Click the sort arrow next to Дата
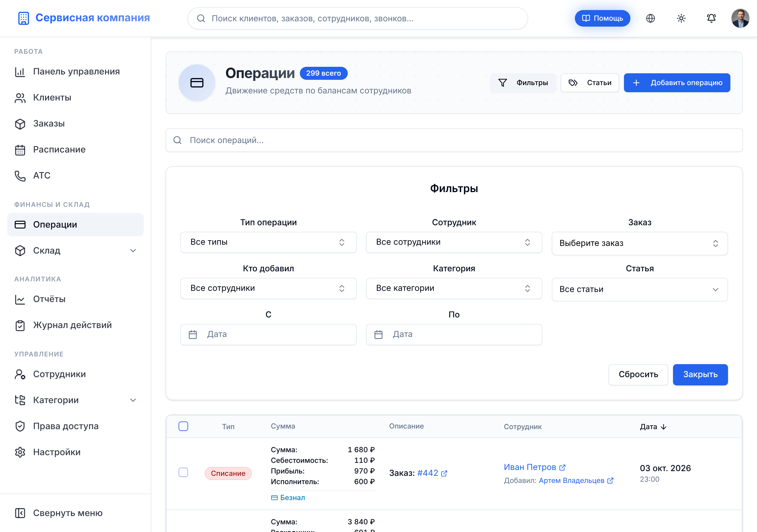Viewport: 757px width, 532px height. tap(664, 427)
